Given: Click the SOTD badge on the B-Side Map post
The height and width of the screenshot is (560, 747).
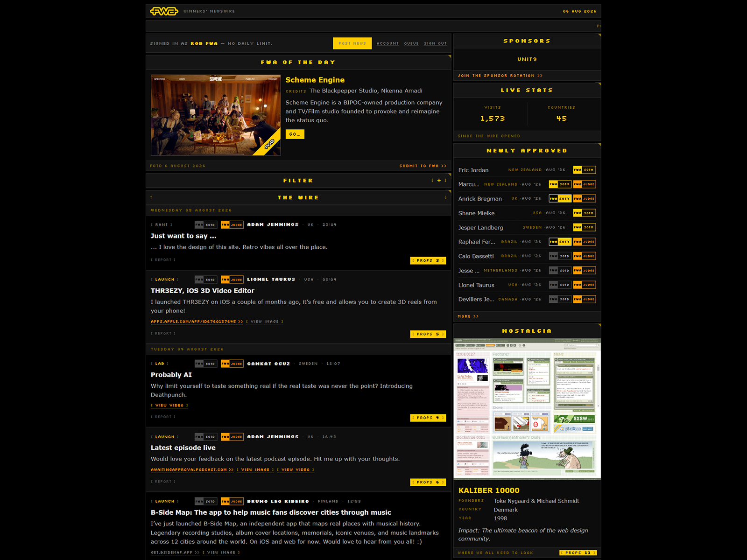Looking at the screenshot, I should [x=206, y=501].
